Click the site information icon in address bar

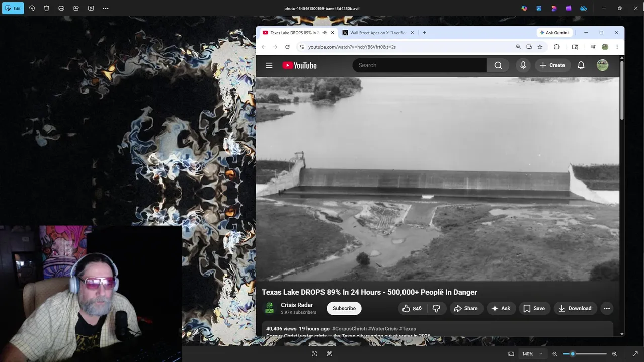click(x=301, y=47)
